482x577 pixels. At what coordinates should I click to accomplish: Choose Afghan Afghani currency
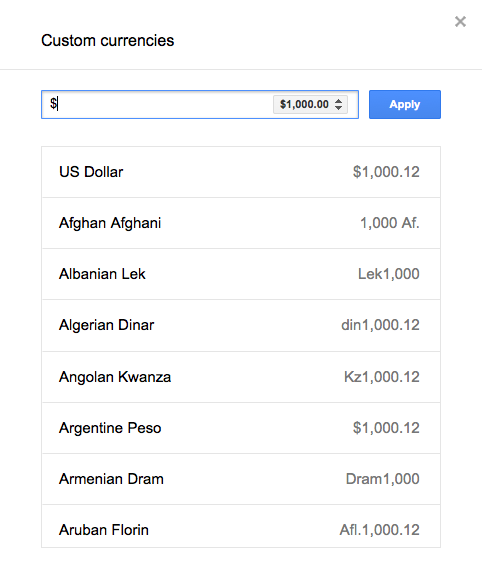click(241, 223)
